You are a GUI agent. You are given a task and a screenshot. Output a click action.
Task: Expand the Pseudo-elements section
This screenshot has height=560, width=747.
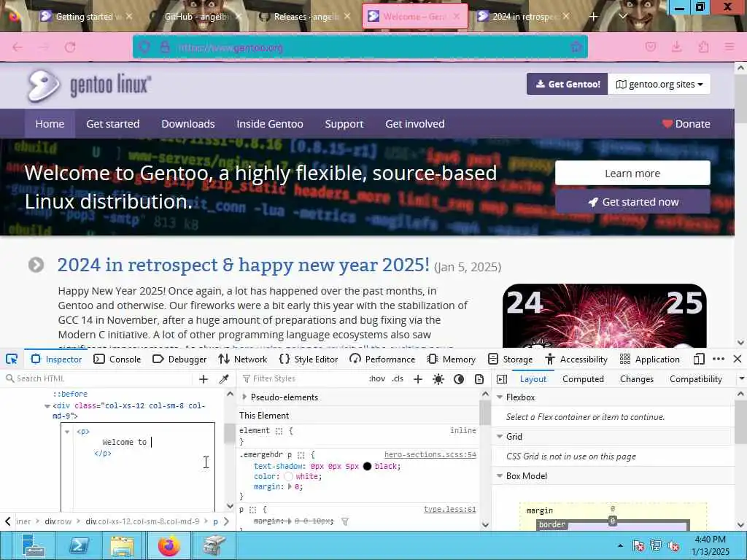point(244,397)
